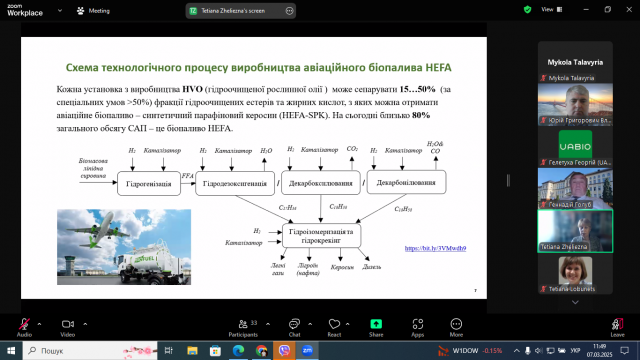640x360 pixels.
Task: Open the bit.ly link on the slide
Action: pos(435,248)
